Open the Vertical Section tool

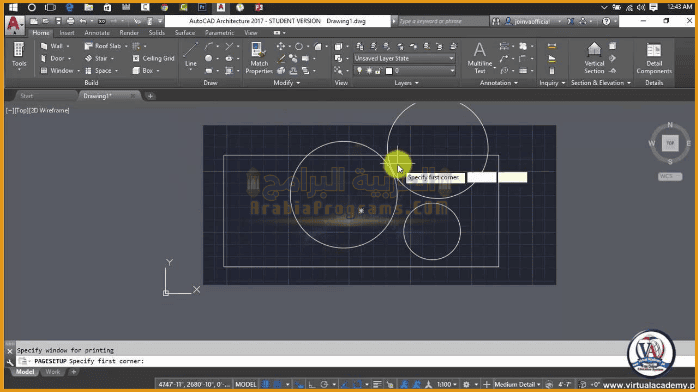(594, 58)
